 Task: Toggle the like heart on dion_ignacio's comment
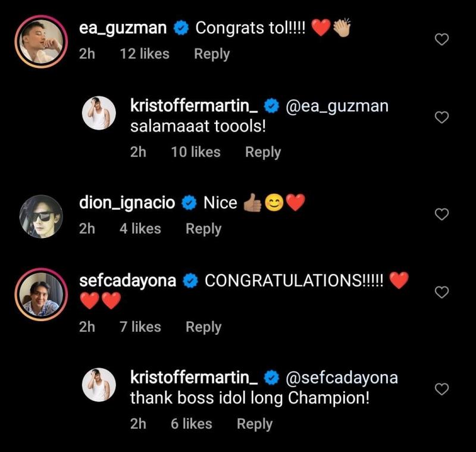coord(441,214)
